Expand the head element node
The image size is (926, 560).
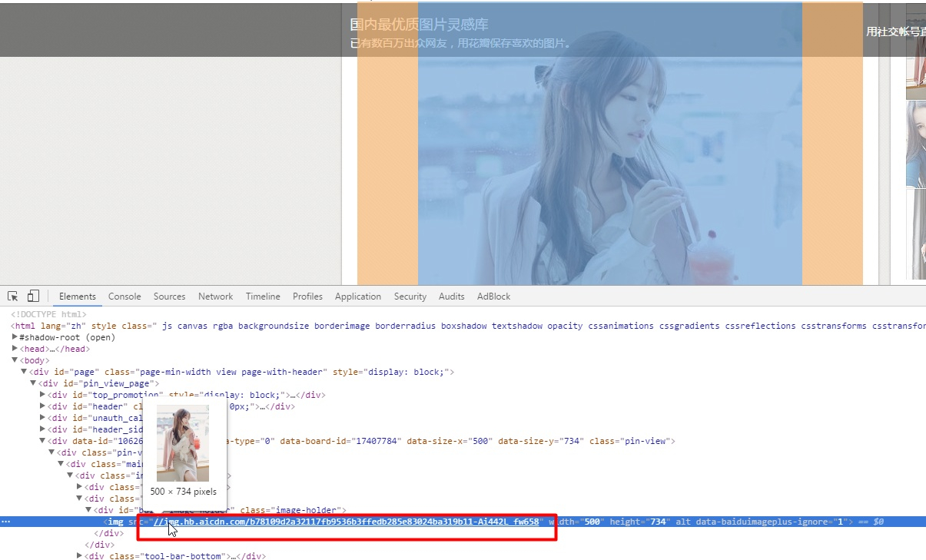tap(15, 349)
